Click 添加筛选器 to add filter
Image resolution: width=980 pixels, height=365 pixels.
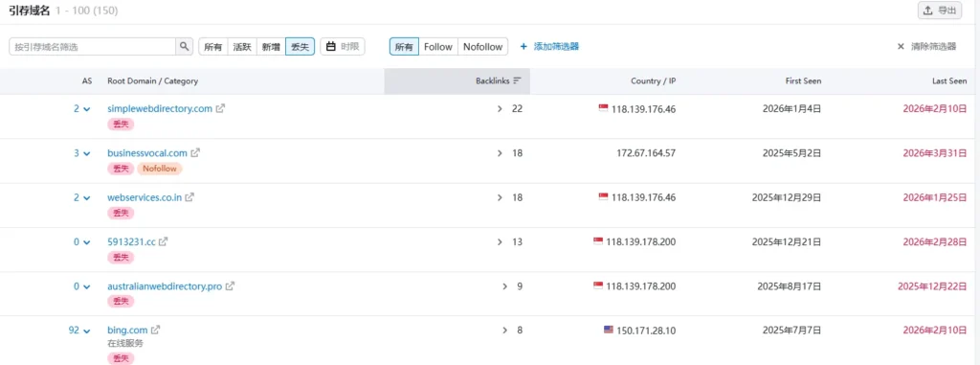tap(550, 46)
